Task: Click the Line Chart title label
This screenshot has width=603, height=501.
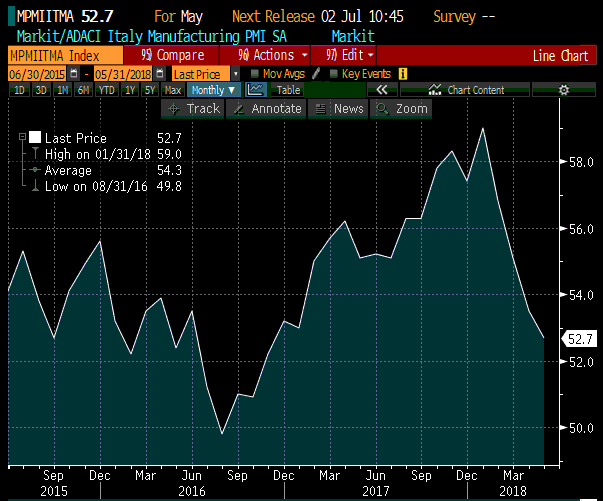Action: 560,56
